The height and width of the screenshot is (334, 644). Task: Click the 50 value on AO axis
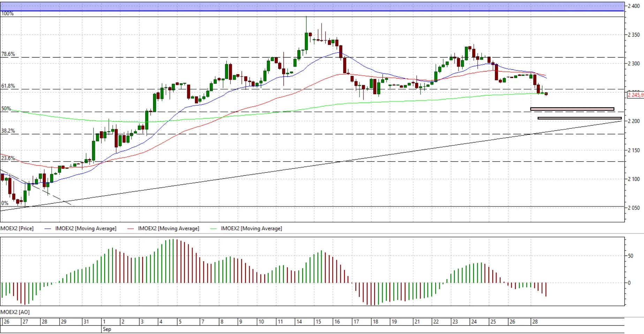click(630, 256)
